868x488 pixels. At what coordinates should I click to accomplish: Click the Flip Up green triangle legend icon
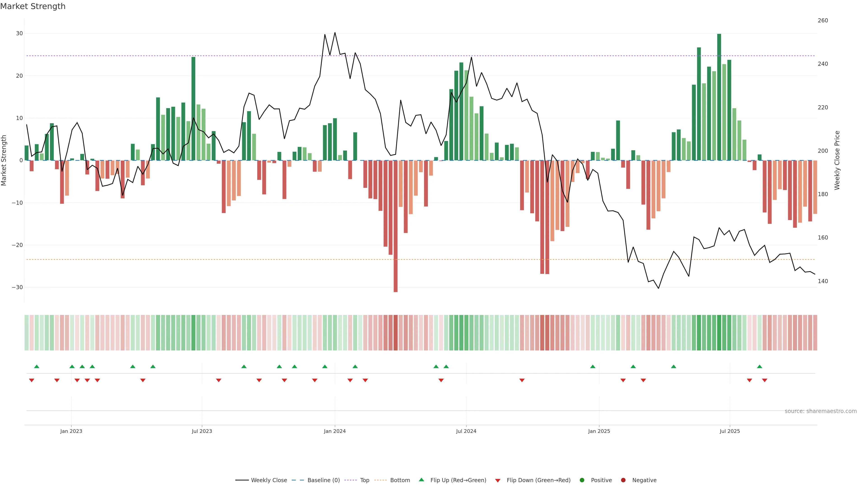coord(421,480)
